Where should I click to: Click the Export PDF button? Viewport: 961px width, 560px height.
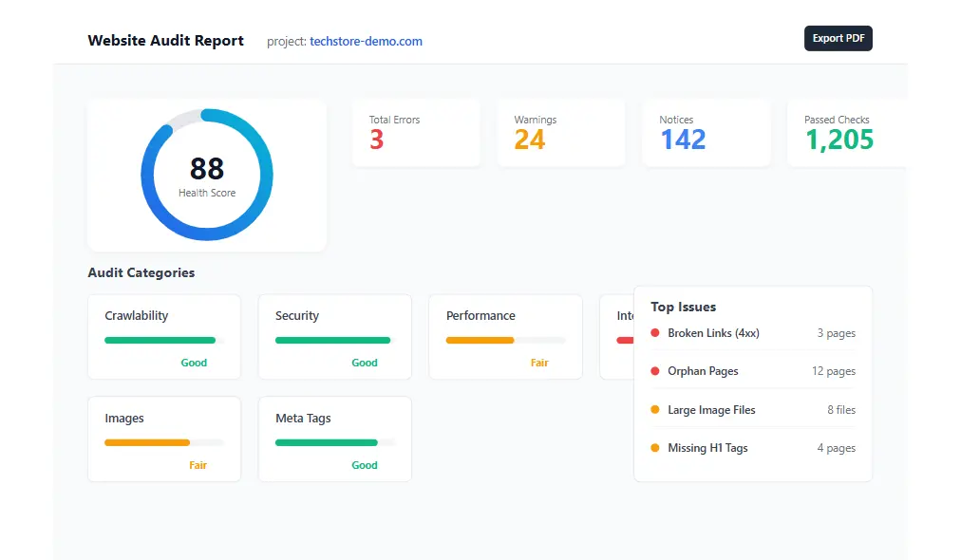coord(838,39)
